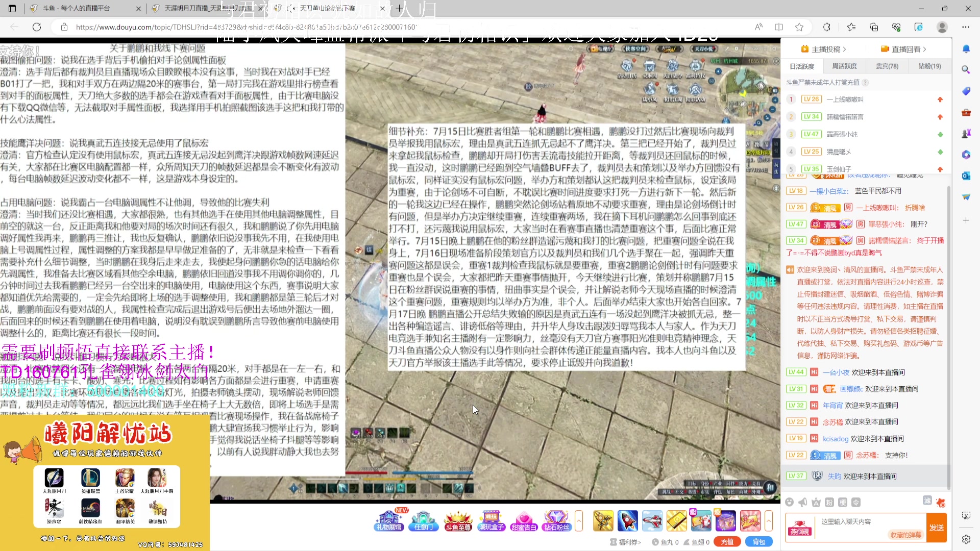Collapse the gift bar with the chevron

[x=580, y=521]
